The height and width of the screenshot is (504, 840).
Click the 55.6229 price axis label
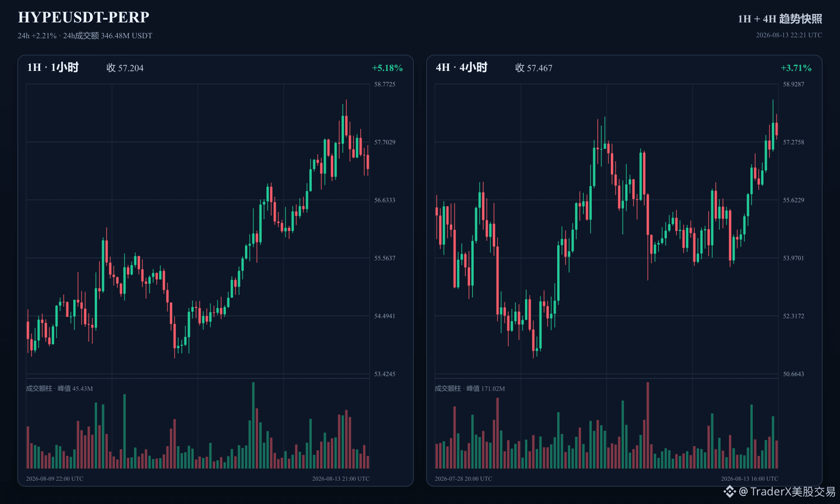[793, 200]
